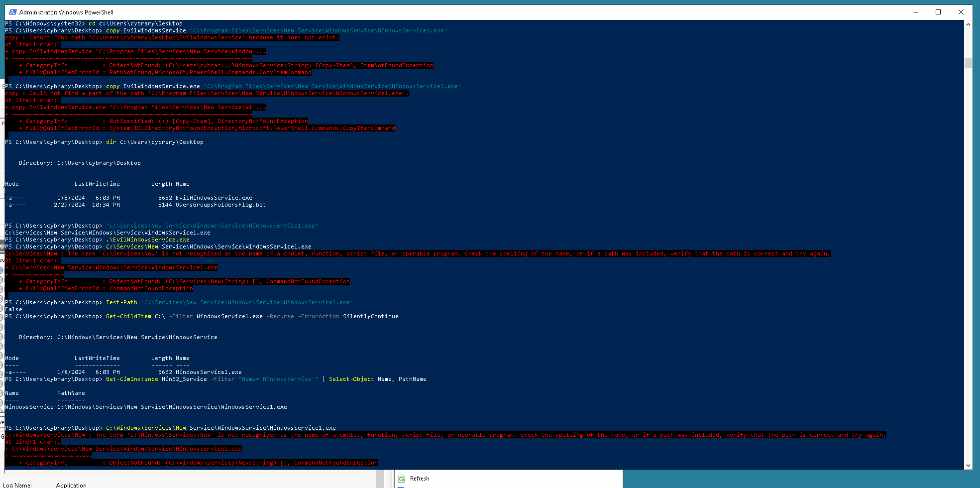Click WindowsService1.exe in the Get-ChildItem file listing

(x=209, y=372)
